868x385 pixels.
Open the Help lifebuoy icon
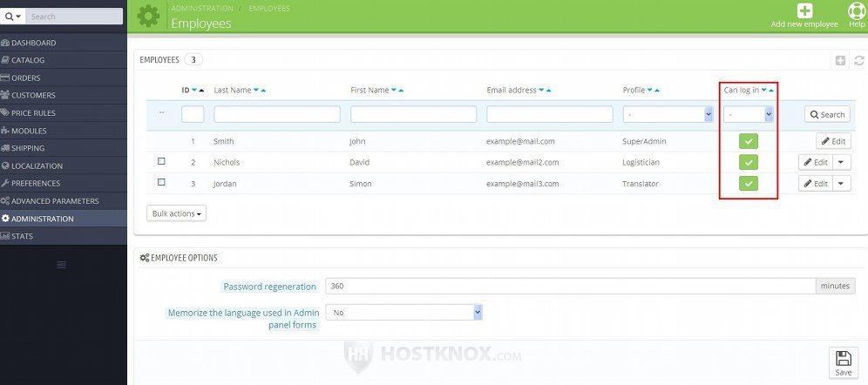coord(857,10)
